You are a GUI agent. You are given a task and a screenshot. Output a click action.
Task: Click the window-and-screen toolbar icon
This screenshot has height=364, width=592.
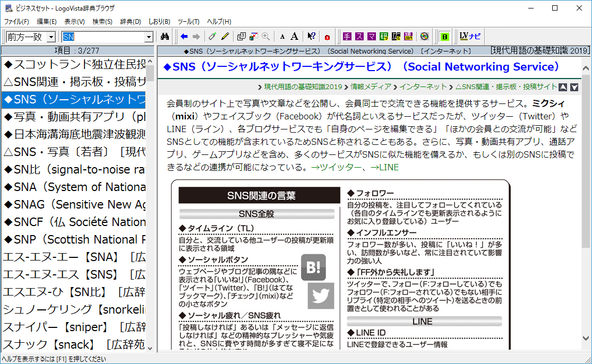click(254, 37)
